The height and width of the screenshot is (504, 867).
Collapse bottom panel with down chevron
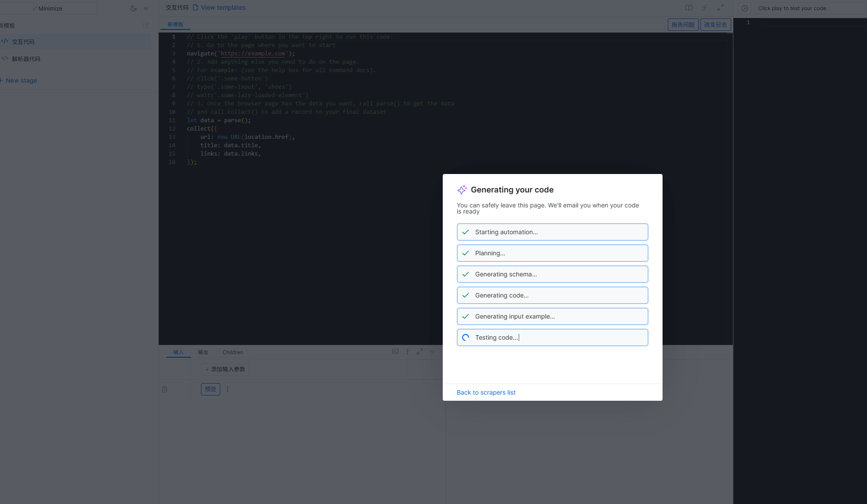click(x=432, y=352)
